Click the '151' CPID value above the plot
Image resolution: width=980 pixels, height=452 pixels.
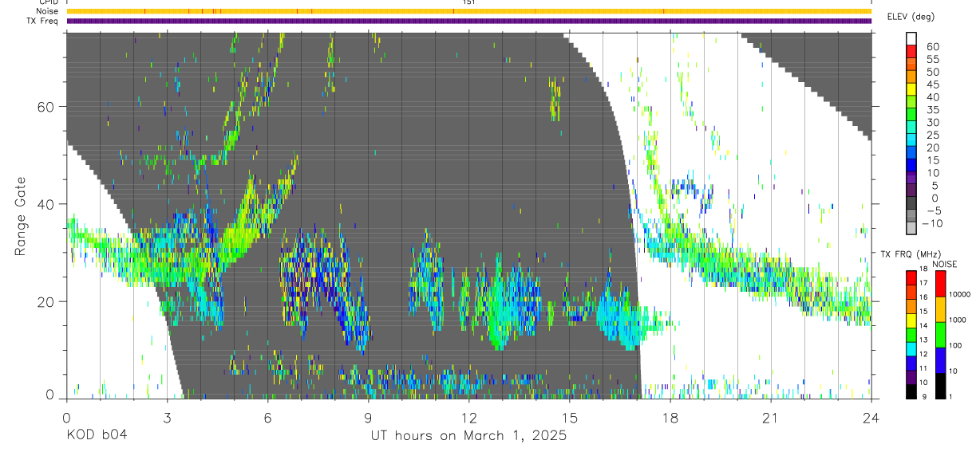(x=468, y=2)
